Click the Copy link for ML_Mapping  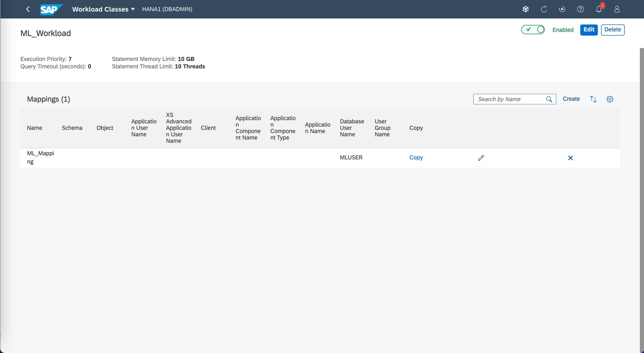416,157
